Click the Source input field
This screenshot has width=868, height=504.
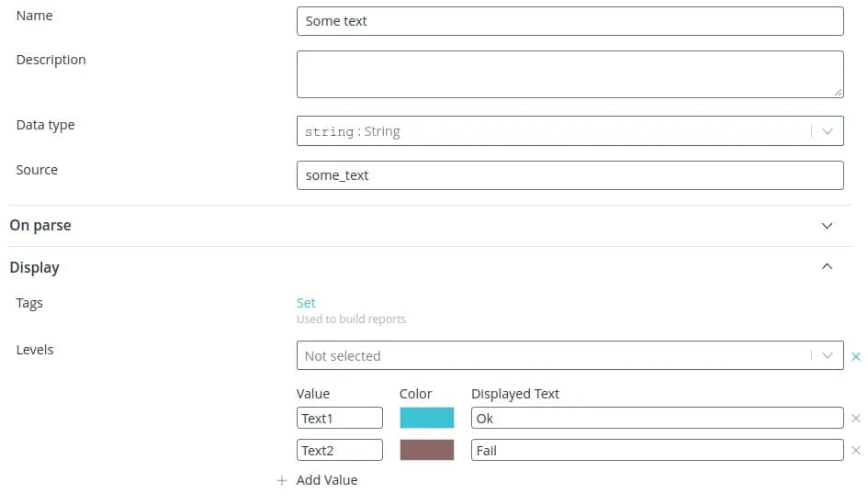[569, 175]
